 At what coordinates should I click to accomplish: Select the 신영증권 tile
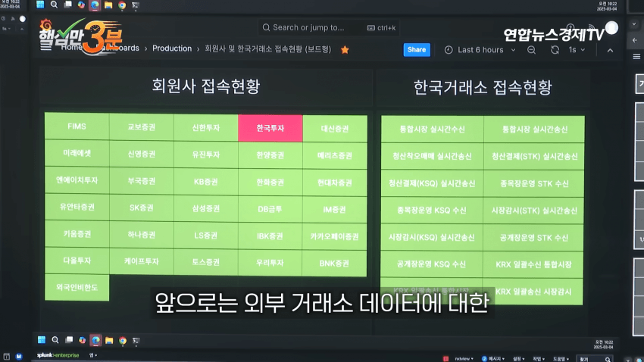pyautogui.click(x=141, y=154)
